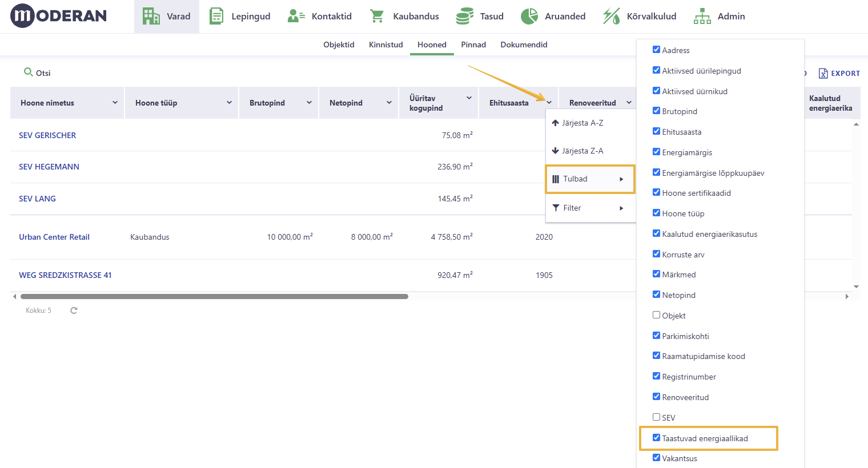Click the EXPORT button
This screenshot has width=868, height=468.
click(839, 73)
